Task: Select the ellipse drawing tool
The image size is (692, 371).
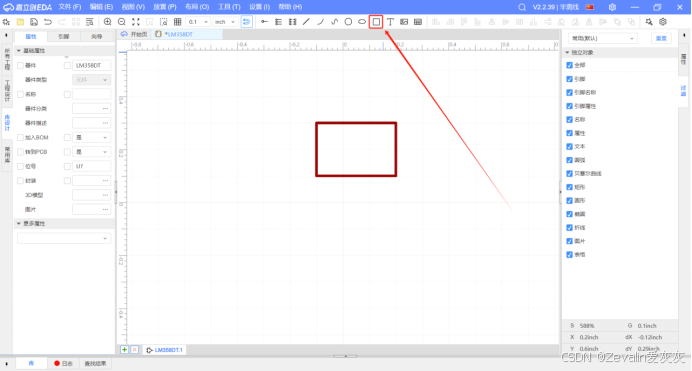Action: pos(362,22)
